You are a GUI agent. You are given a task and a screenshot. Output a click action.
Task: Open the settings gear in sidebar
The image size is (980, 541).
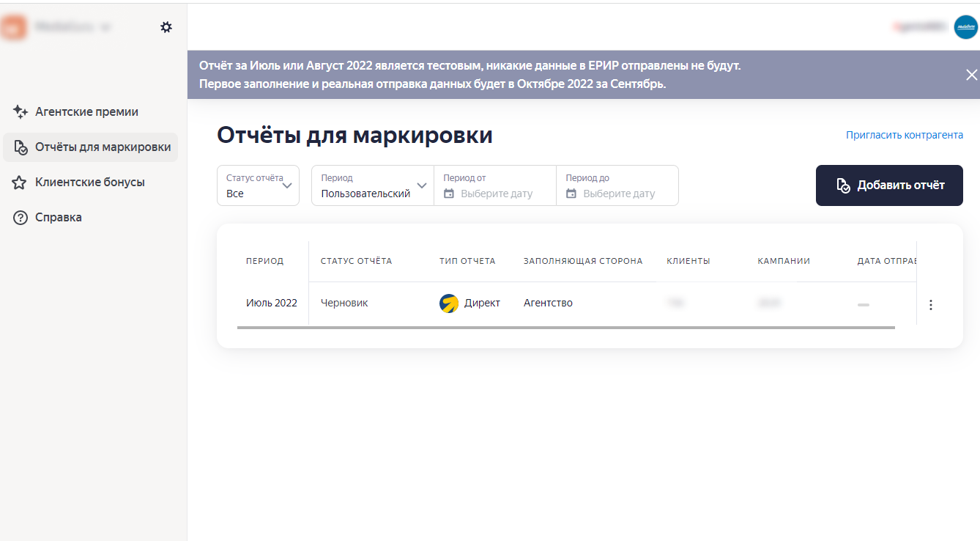click(x=166, y=27)
